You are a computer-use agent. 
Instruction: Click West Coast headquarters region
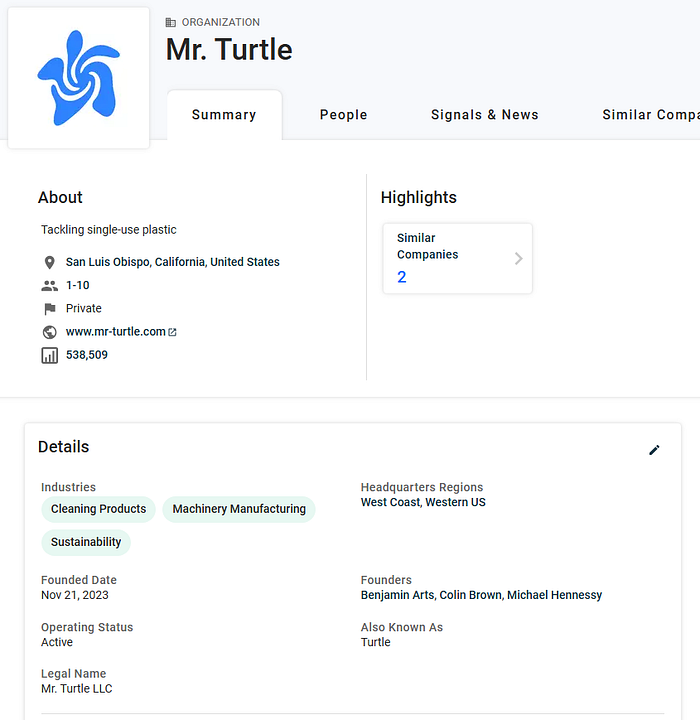tap(390, 502)
